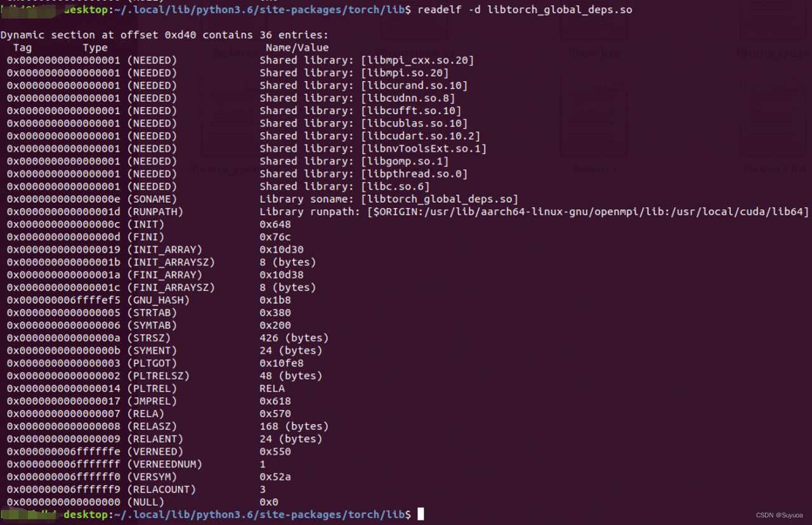Click the Tag column header
812x525 pixels.
pos(22,48)
